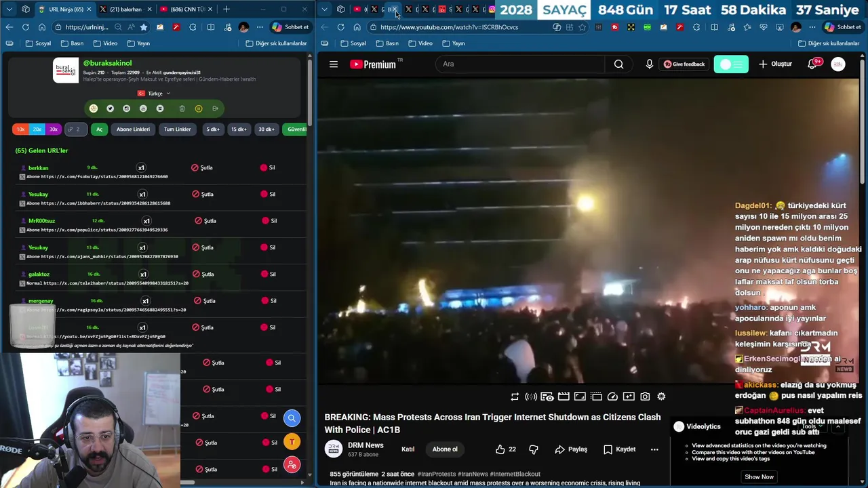Image resolution: width=868 pixels, height=488 pixels.
Task: Filter links older than 5 dk+
Action: click(213, 129)
